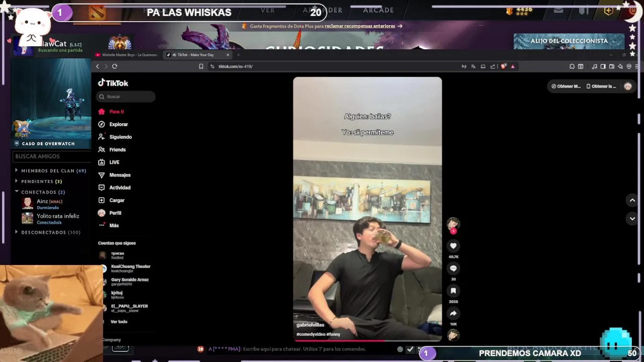The image size is (644, 362).
Task: Click reclamar recompensas anteriores link
Action: [359, 26]
